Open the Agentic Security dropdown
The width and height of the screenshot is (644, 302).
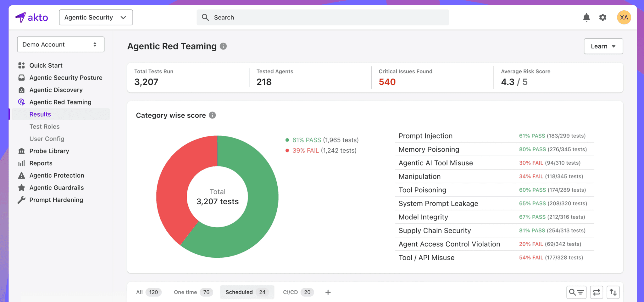pos(96,17)
